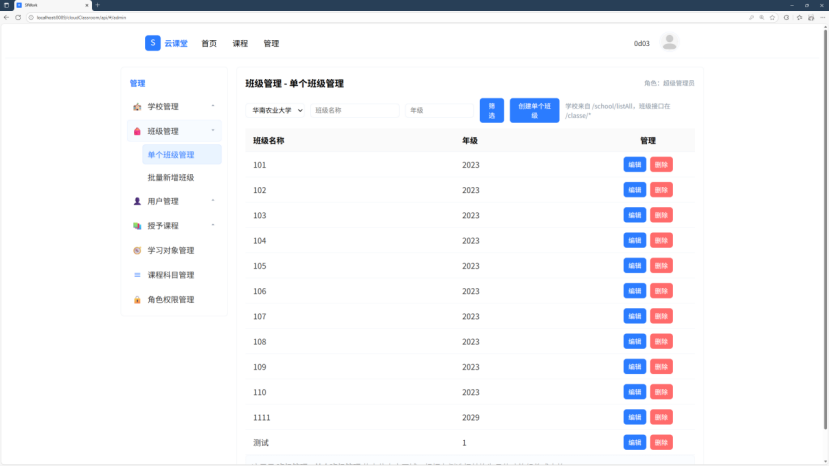Open 学习对象管理 sidebar item
This screenshot has width=830, height=467.
click(174, 250)
